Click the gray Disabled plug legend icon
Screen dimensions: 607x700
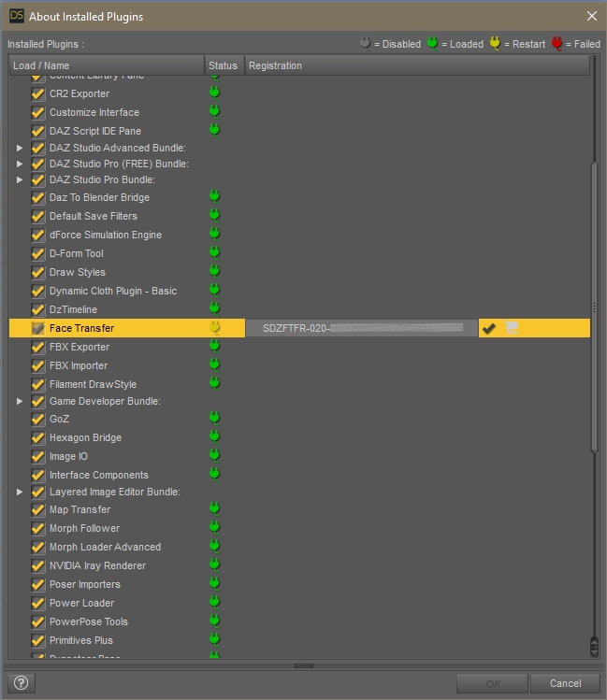coord(366,43)
